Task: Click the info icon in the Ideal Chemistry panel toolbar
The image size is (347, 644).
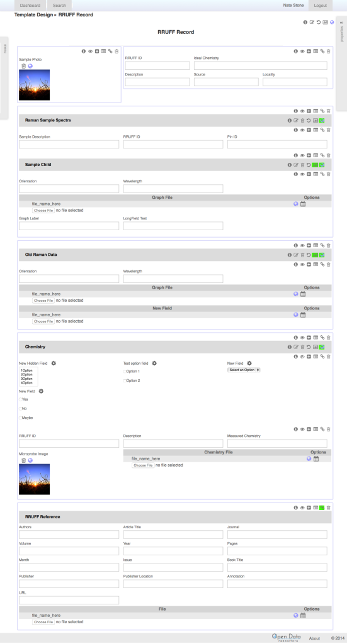Action: point(295,52)
